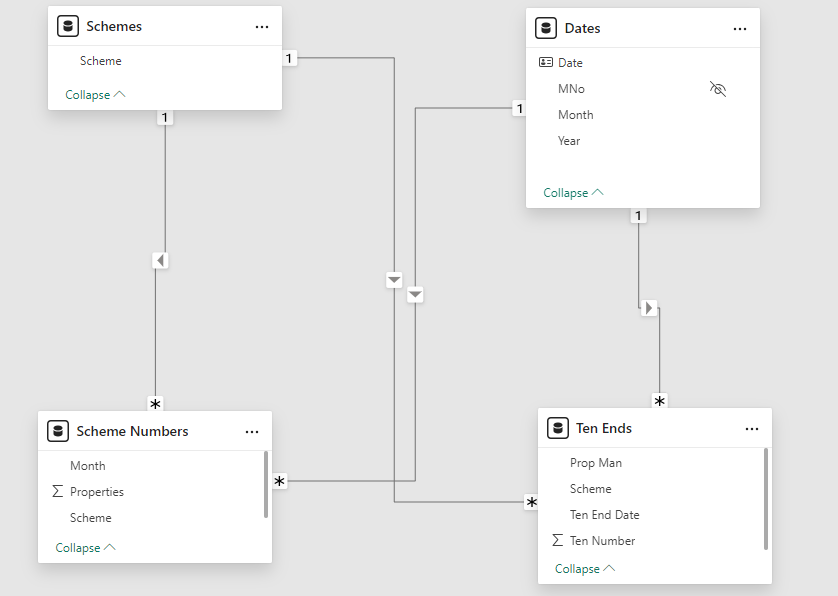Screen dimensions: 838x596
Task: Toggle the hidden eye icon next to MNo
Action: (718, 89)
